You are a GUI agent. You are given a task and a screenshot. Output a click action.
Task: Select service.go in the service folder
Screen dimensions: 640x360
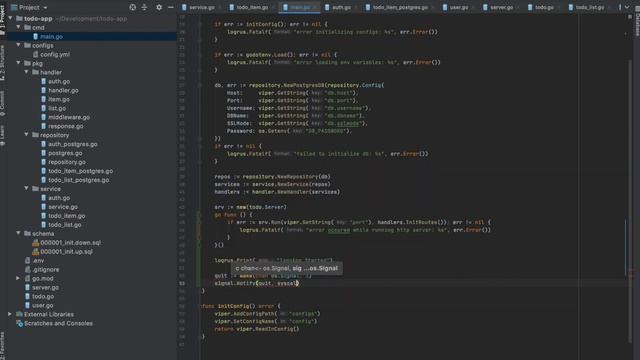pos(63,207)
